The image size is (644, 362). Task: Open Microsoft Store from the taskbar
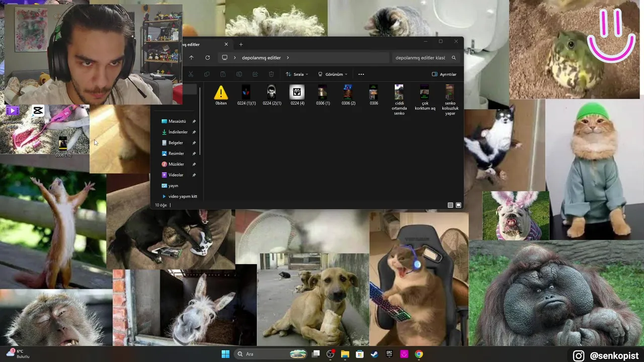(x=360, y=354)
